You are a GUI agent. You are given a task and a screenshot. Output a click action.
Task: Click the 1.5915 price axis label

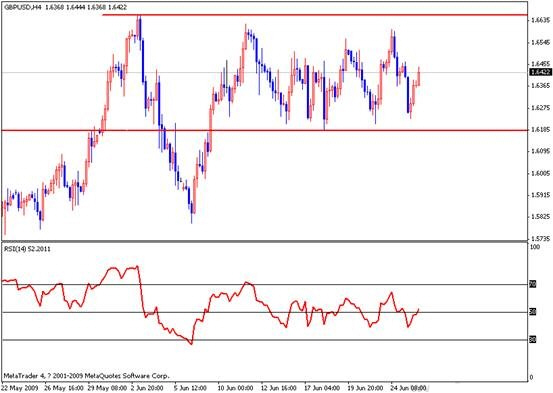coord(540,195)
